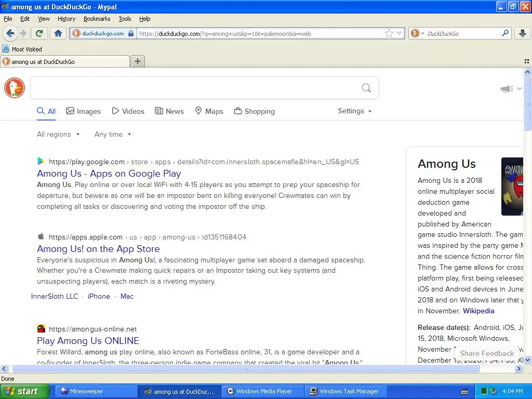Switch to the Images tab
This screenshot has width=532, height=399.
coord(83,111)
